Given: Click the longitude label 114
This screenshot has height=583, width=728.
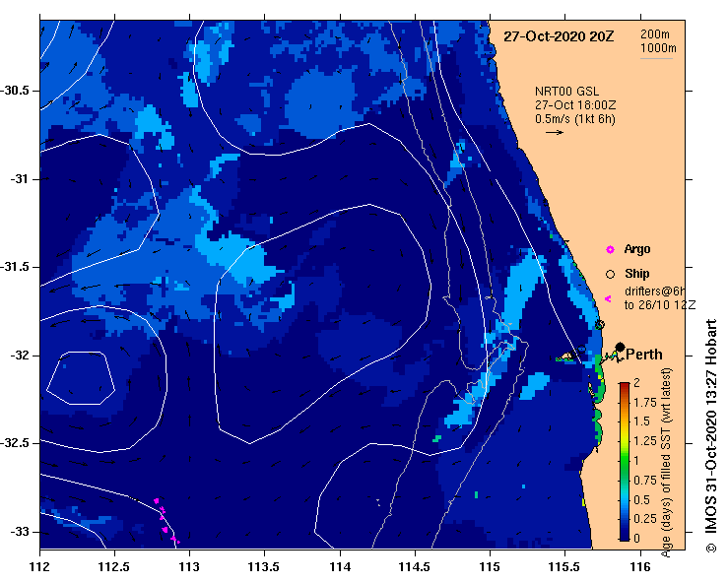Looking at the screenshot, I should pos(340,567).
